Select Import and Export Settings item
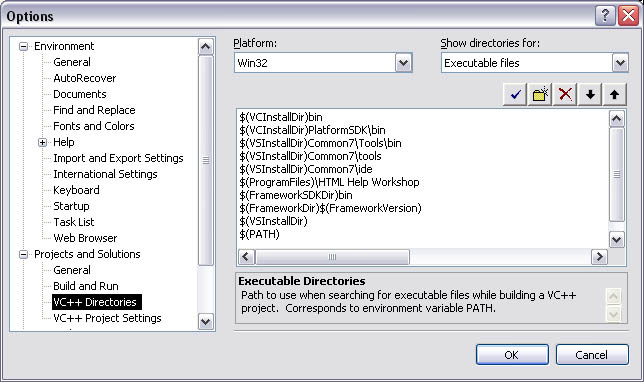The image size is (644, 382). [x=118, y=158]
